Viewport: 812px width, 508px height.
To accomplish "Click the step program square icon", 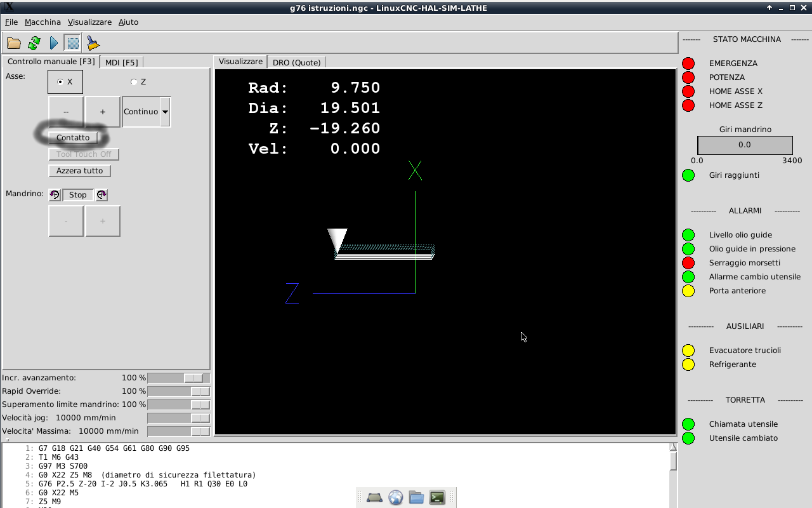I will tap(73, 43).
